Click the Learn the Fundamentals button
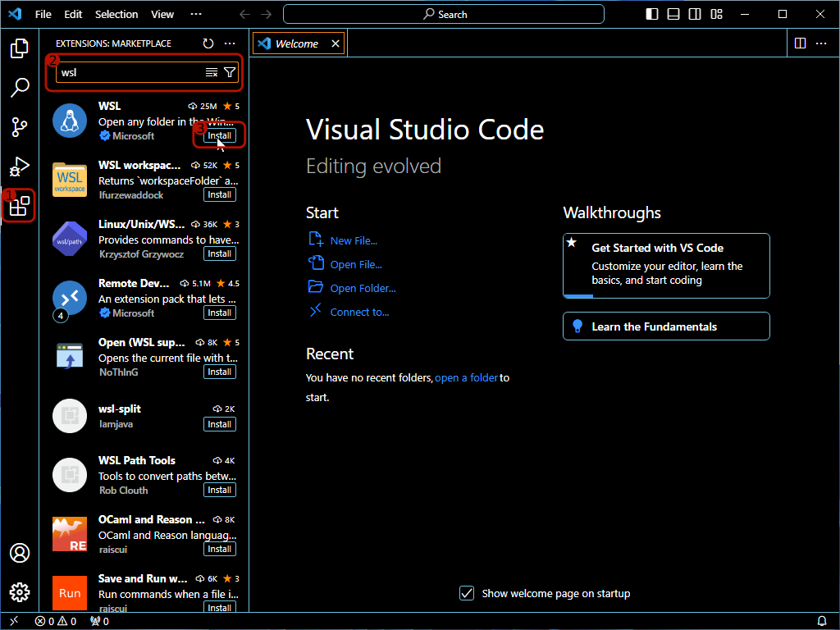Image resolution: width=840 pixels, height=630 pixels. [665, 326]
